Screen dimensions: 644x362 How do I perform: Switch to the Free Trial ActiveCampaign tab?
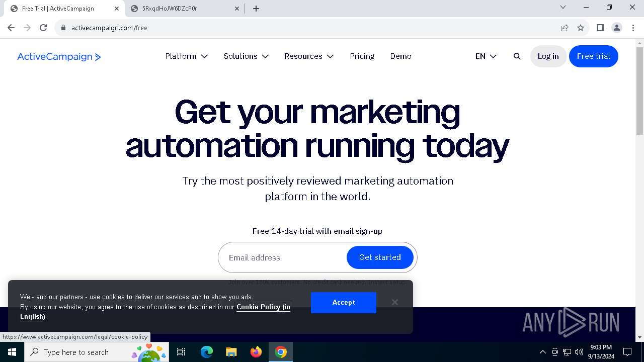point(63,9)
